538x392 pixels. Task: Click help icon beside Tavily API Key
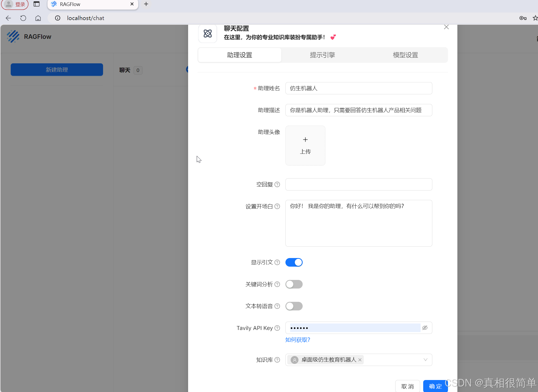pos(277,328)
